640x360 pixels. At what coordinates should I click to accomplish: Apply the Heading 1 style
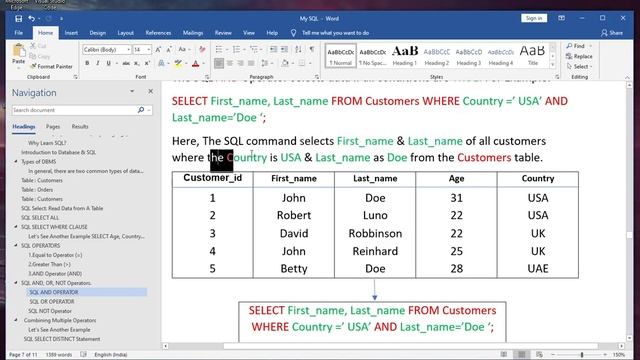tap(404, 56)
